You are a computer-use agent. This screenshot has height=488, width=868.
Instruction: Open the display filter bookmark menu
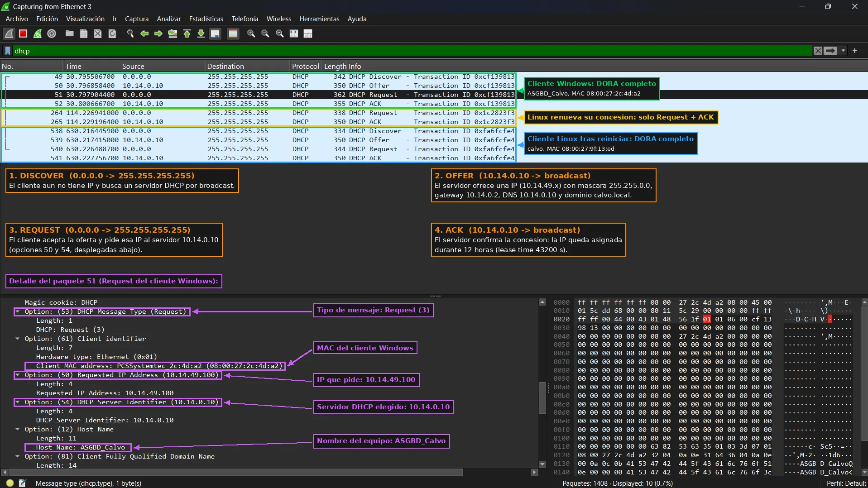click(x=8, y=51)
